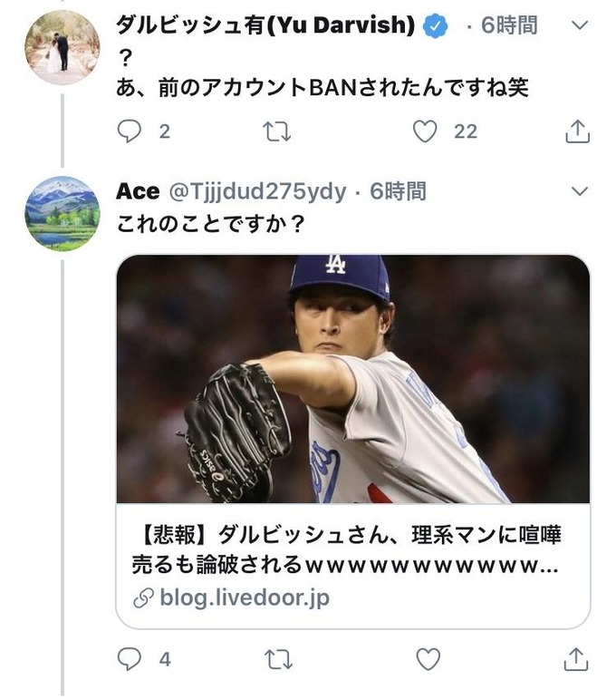Viewport: 616px width, 699px height.
Task: Visit the @Tjjjdud275ydy handle
Action: click(257, 191)
